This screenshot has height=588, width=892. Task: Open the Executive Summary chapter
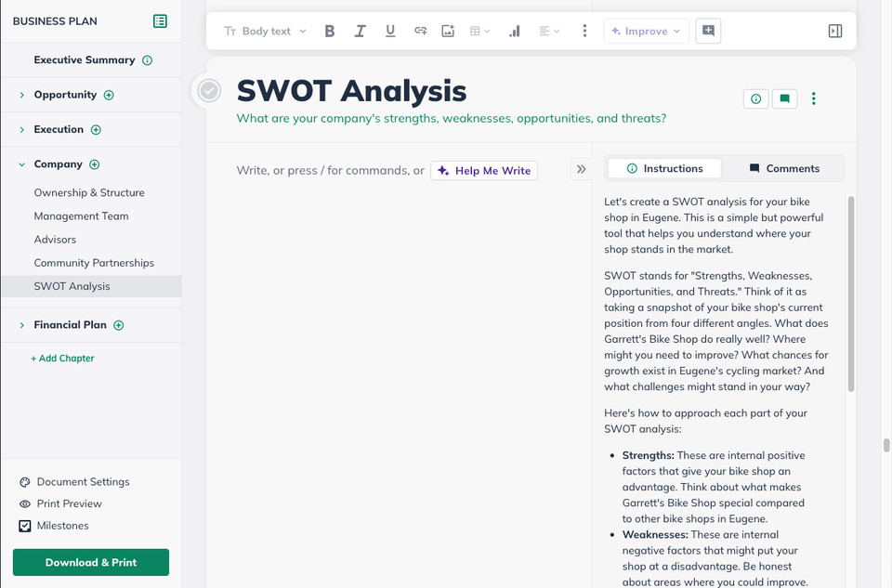(x=85, y=59)
